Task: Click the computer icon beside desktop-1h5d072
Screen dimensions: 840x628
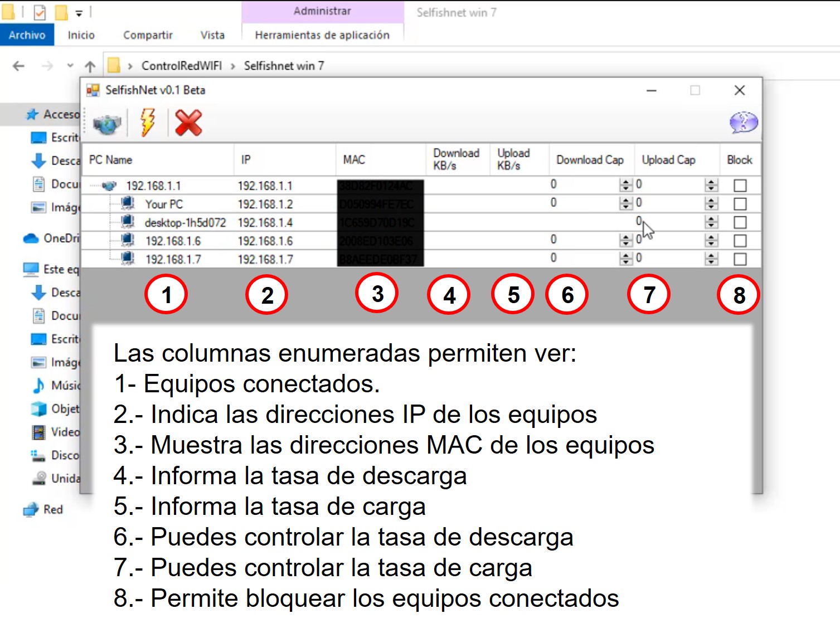Action: 128,222
